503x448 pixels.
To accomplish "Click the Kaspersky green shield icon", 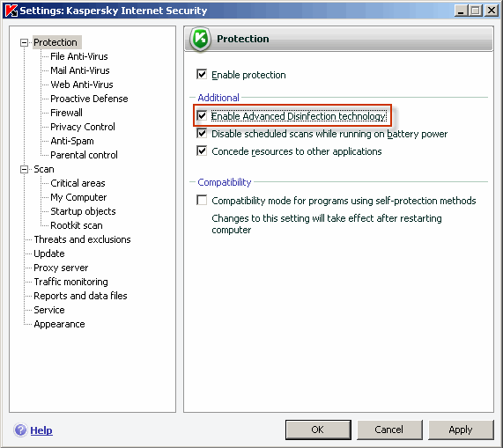I will 200,39.
